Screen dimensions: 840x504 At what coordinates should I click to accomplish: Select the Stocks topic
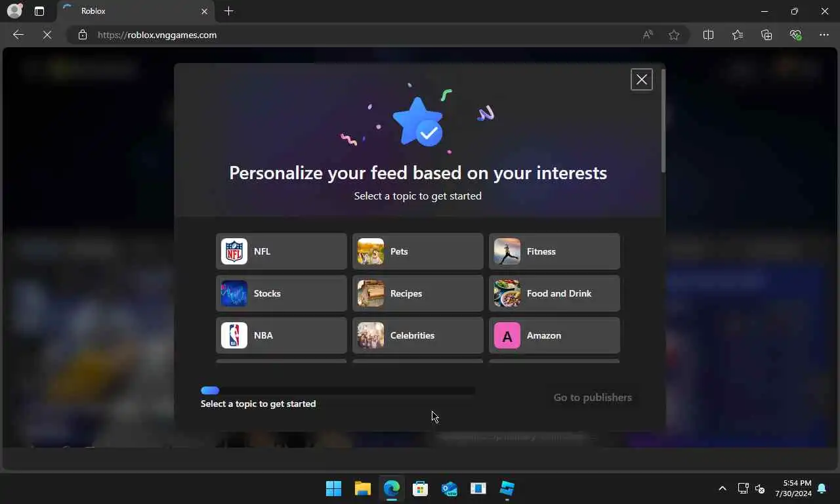click(x=281, y=293)
